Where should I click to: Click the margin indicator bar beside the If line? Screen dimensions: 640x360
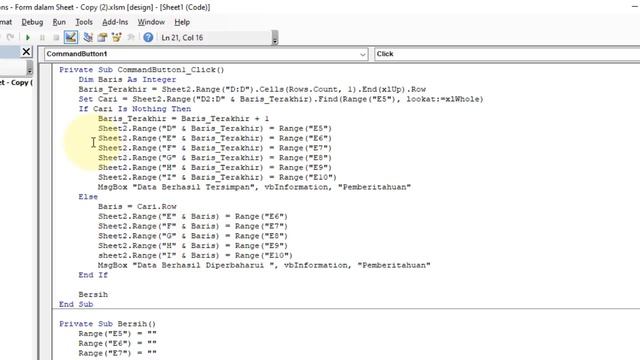click(x=46, y=109)
